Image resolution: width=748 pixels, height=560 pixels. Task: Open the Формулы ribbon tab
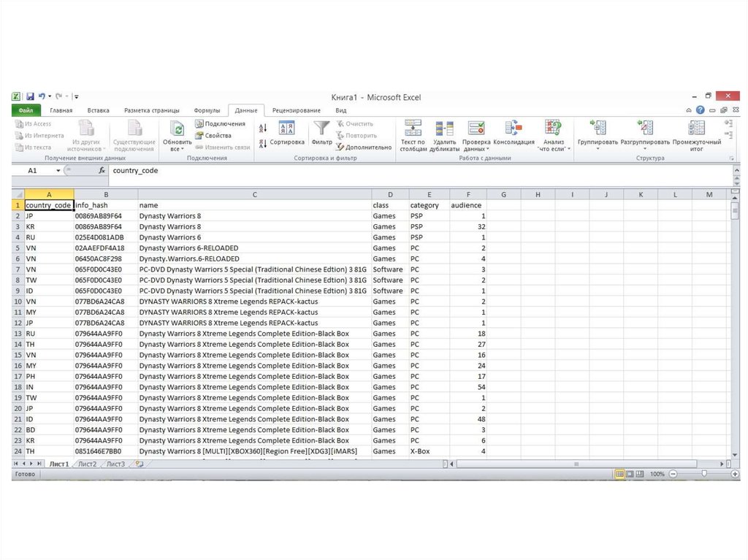[x=207, y=110]
